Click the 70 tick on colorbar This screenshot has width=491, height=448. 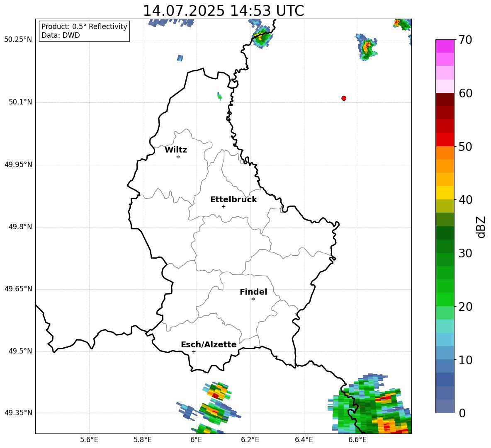465,40
